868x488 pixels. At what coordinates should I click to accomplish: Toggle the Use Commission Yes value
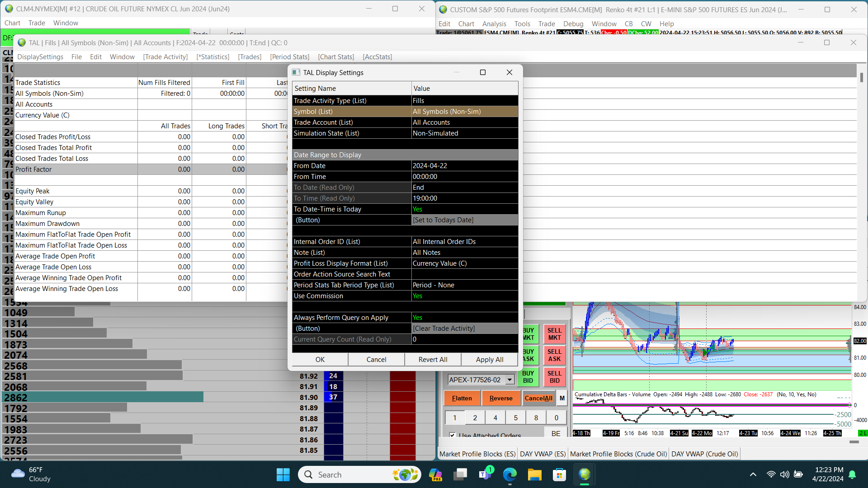464,296
